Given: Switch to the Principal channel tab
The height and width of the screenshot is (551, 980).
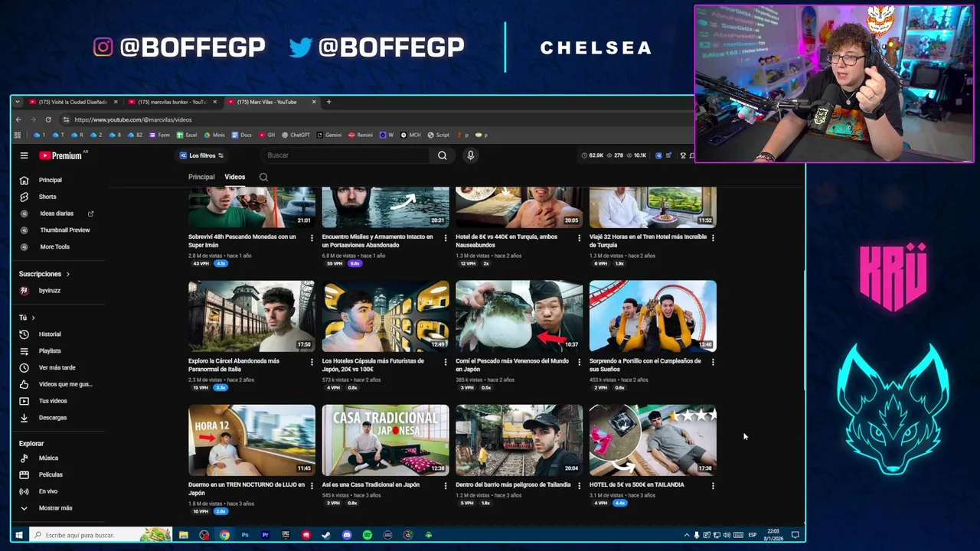Looking at the screenshot, I should click(201, 177).
